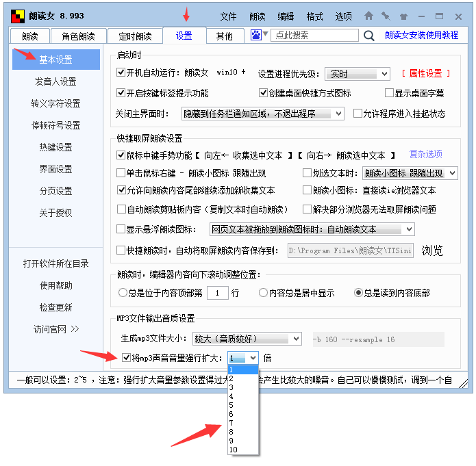Screen dimensions: 476x466
Task: Choose 8 in volume multiplier list
Action: pos(243,432)
